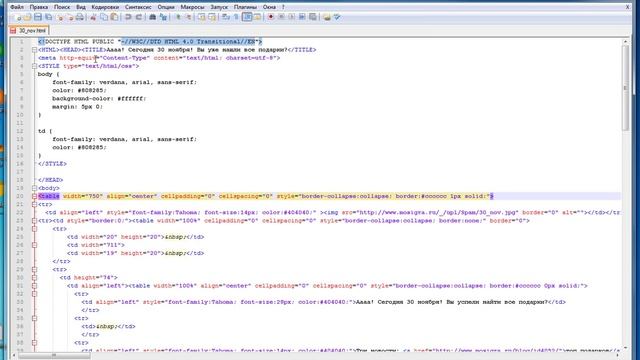Open the Запуск menu

(x=219, y=7)
